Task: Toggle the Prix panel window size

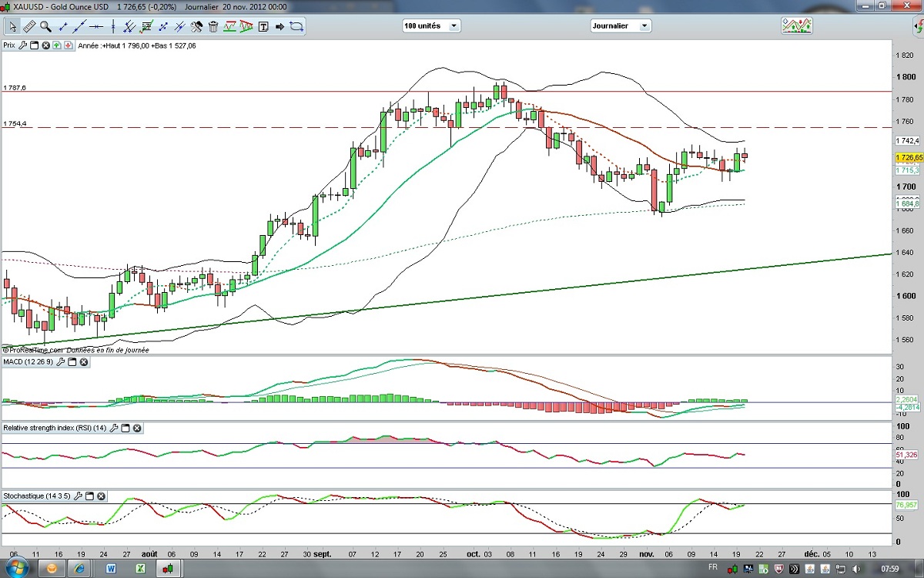Action: (34, 45)
